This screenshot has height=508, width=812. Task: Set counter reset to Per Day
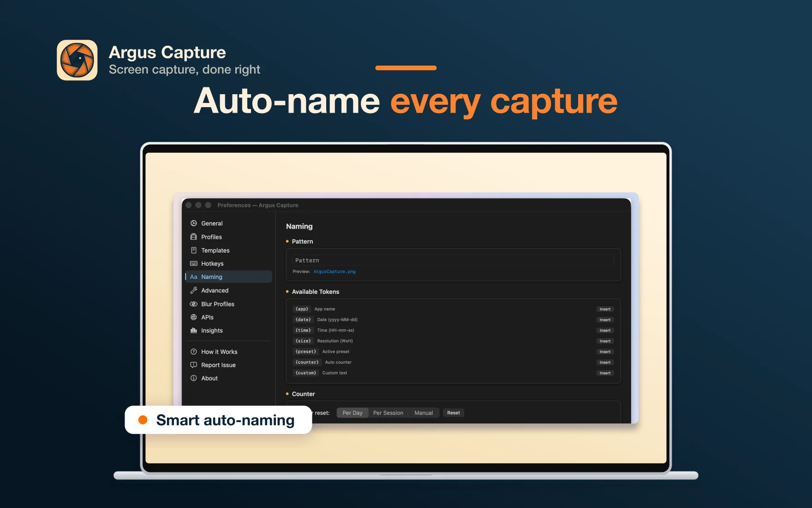(352, 413)
